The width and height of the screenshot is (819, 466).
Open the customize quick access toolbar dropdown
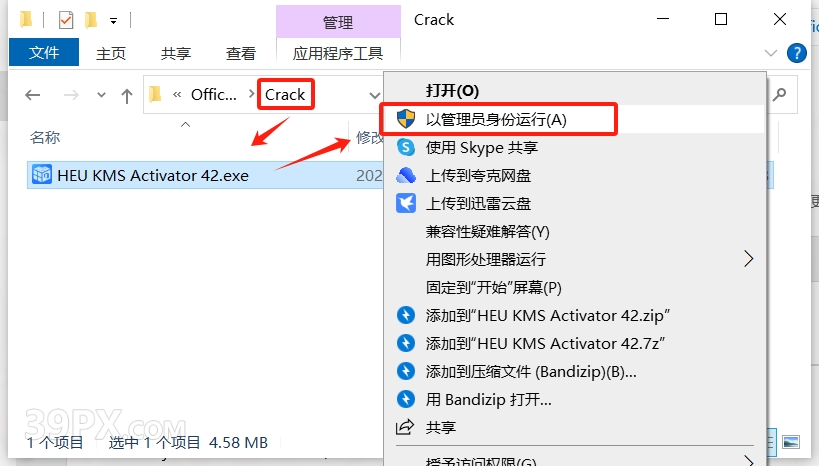[x=113, y=21]
